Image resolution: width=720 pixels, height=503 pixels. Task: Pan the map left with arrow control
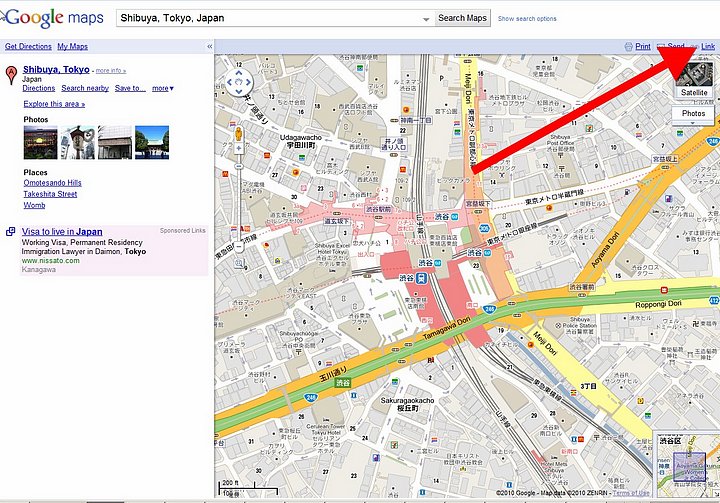230,83
